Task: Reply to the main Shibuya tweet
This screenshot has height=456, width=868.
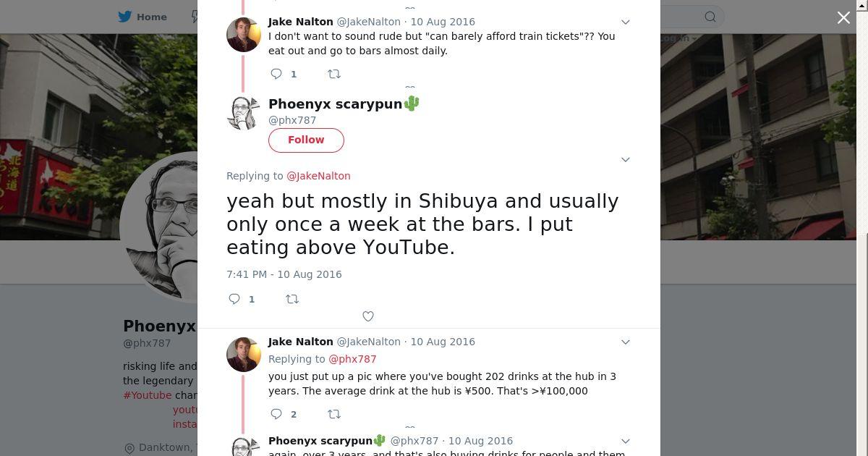Action: 234,299
